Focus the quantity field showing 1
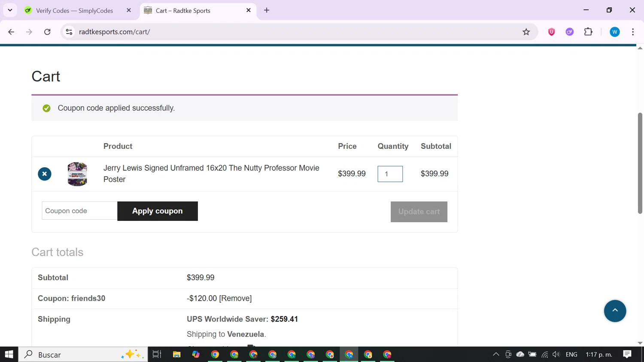 (390, 174)
